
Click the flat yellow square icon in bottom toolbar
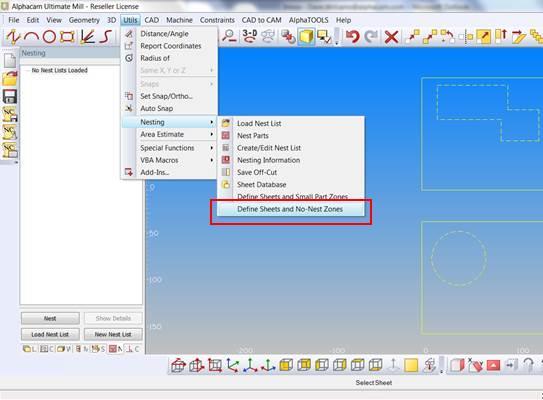tap(411, 365)
